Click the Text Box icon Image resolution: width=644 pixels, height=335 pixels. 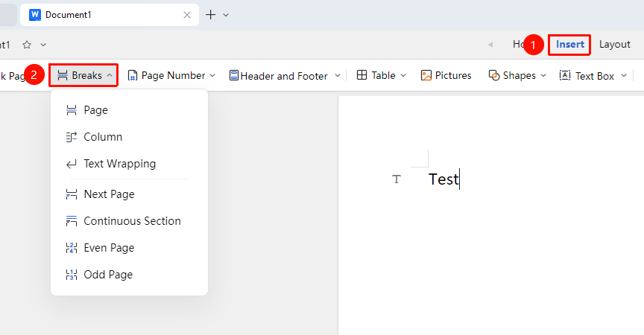(x=565, y=75)
